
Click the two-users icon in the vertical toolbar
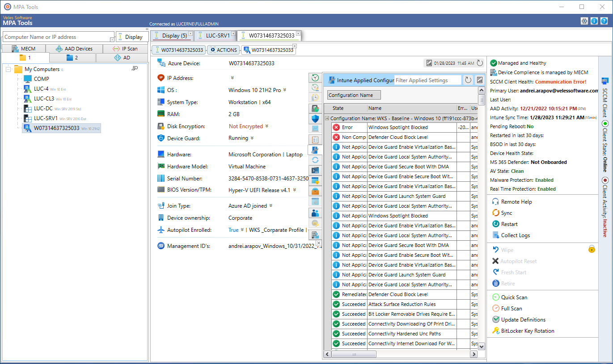click(315, 213)
